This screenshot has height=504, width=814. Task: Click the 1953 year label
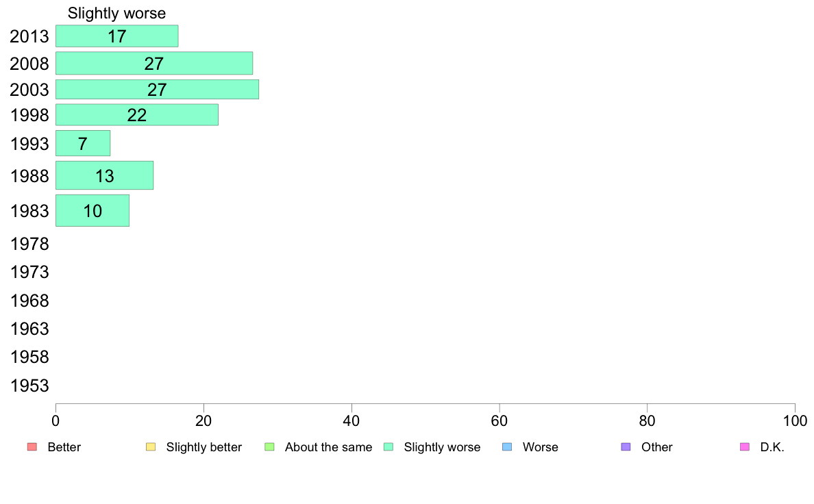pos(29,386)
